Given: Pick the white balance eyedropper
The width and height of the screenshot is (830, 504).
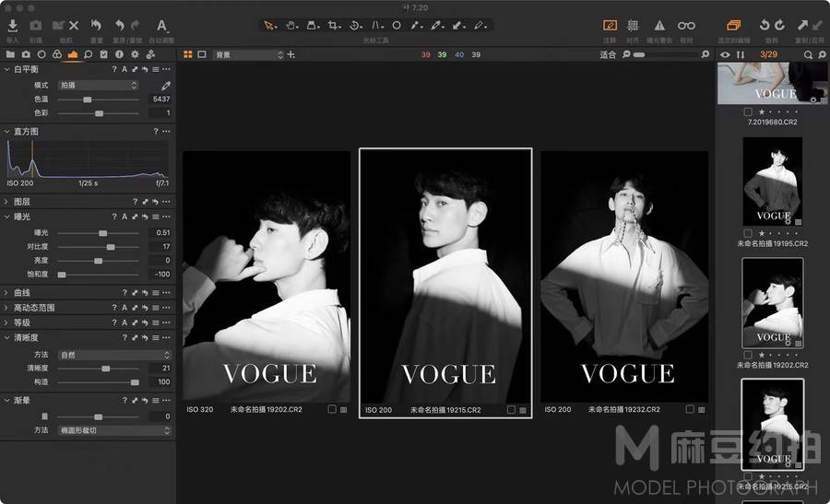Looking at the screenshot, I should pos(166,85).
